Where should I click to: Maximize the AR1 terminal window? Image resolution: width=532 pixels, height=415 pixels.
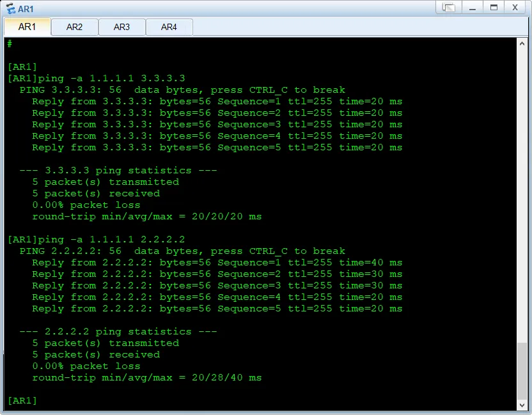(x=494, y=8)
